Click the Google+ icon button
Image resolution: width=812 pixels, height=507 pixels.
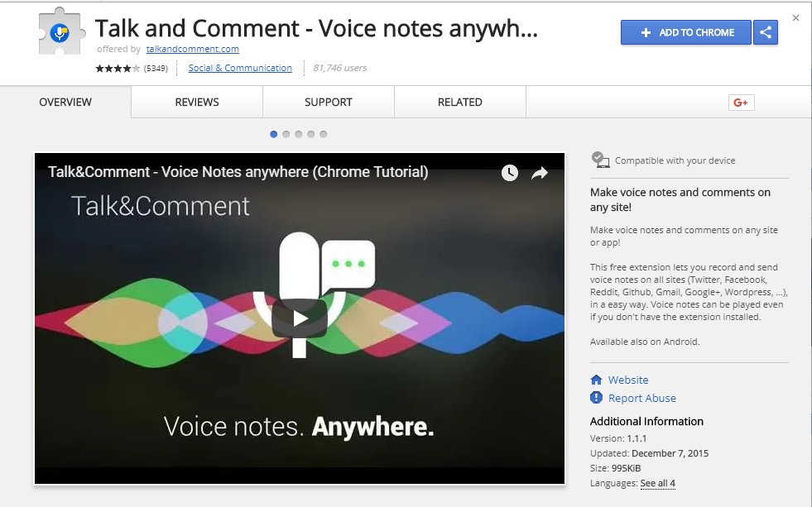coord(741,103)
